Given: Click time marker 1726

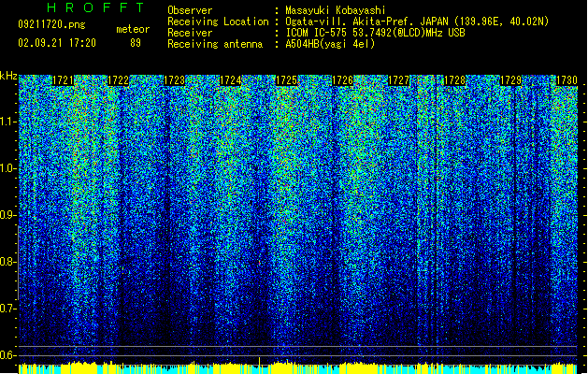Looking at the screenshot, I should [x=343, y=80].
